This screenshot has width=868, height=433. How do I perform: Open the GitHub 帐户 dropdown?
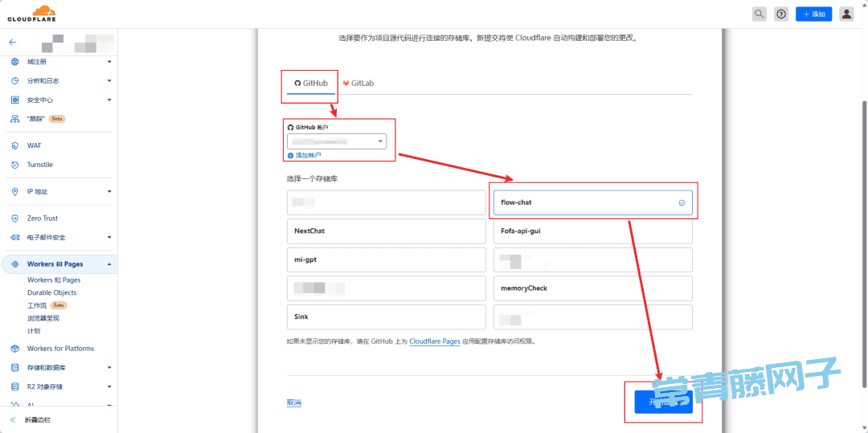337,141
